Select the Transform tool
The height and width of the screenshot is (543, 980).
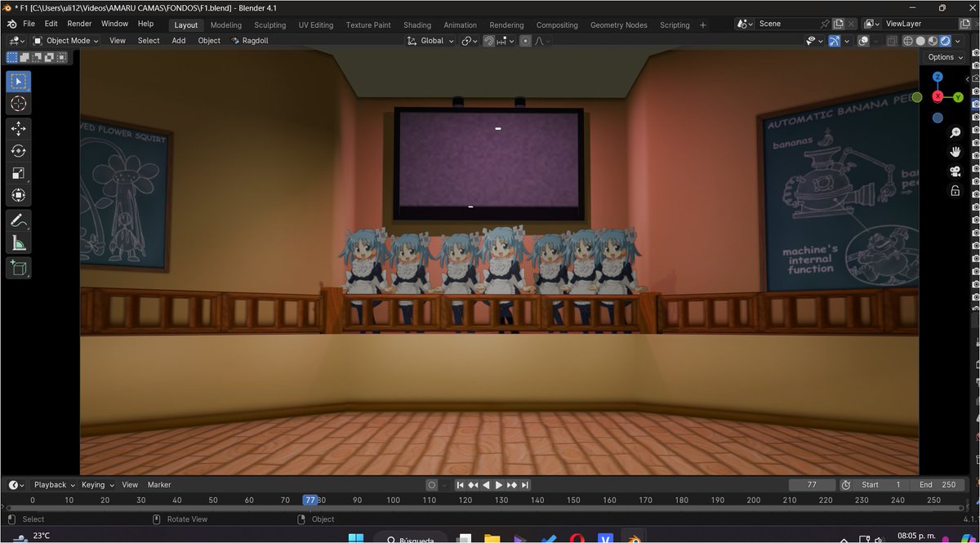pyautogui.click(x=18, y=194)
